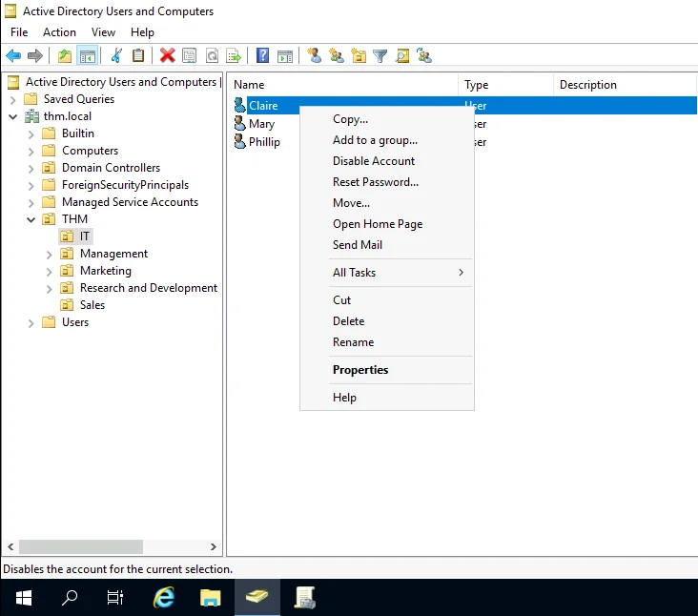This screenshot has width=698, height=616.
Task: Open the File menu
Action: pos(19,32)
